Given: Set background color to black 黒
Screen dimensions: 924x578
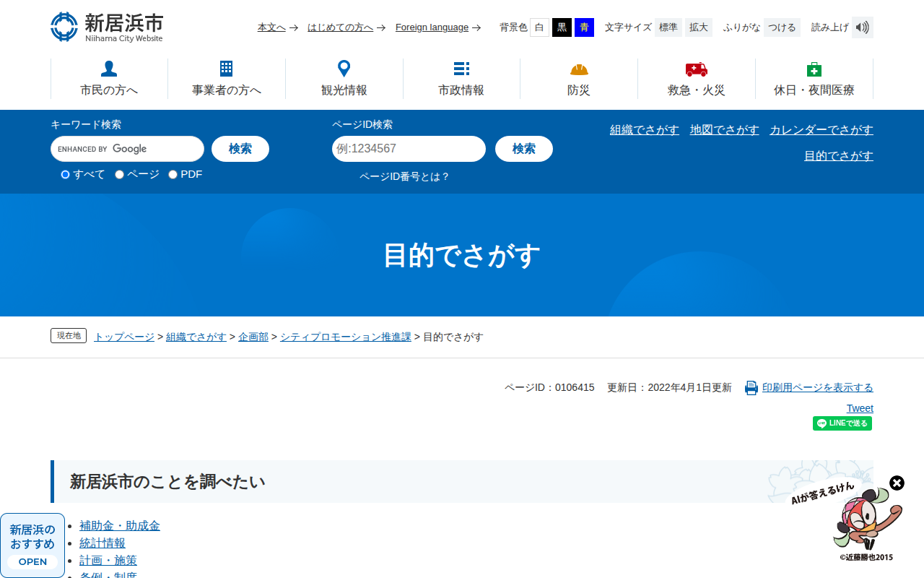Looking at the screenshot, I should [562, 27].
